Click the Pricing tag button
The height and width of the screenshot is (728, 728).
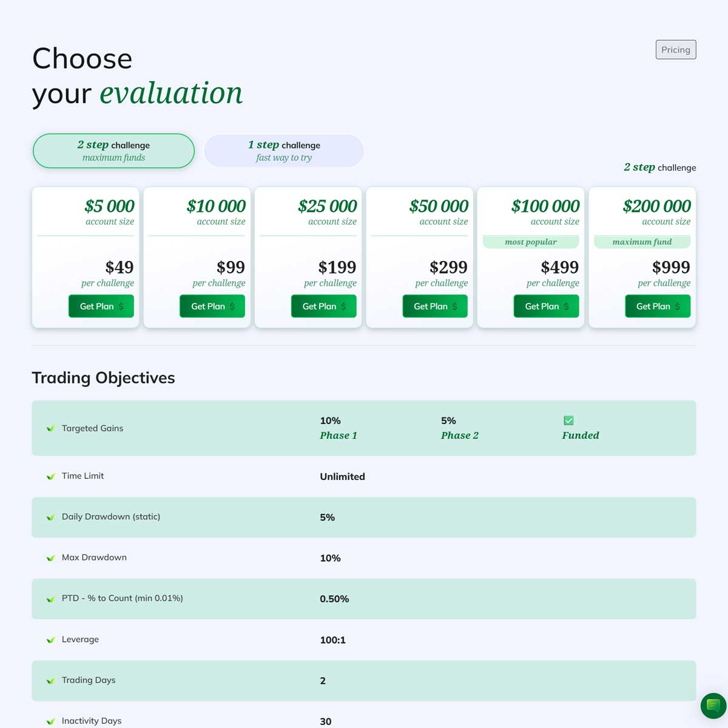(x=675, y=50)
